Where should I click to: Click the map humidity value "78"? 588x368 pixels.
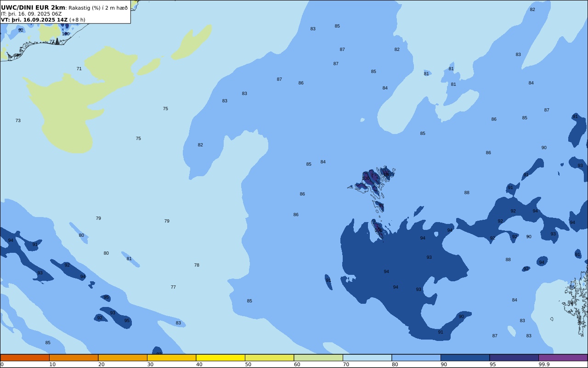coord(197,265)
